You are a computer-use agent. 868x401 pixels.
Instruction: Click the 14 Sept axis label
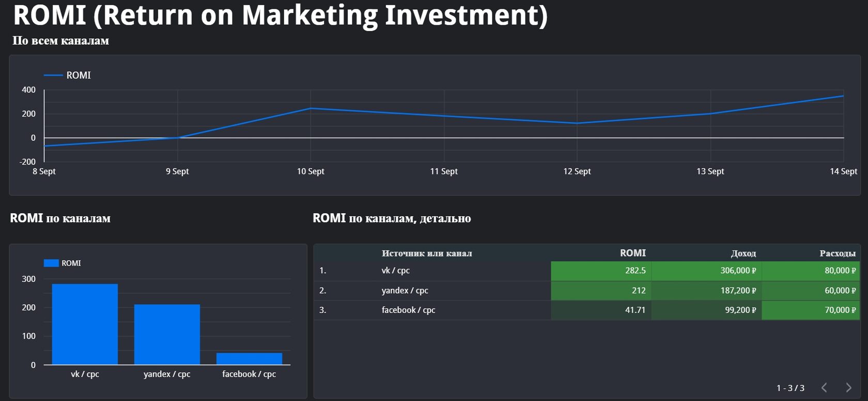tap(844, 171)
